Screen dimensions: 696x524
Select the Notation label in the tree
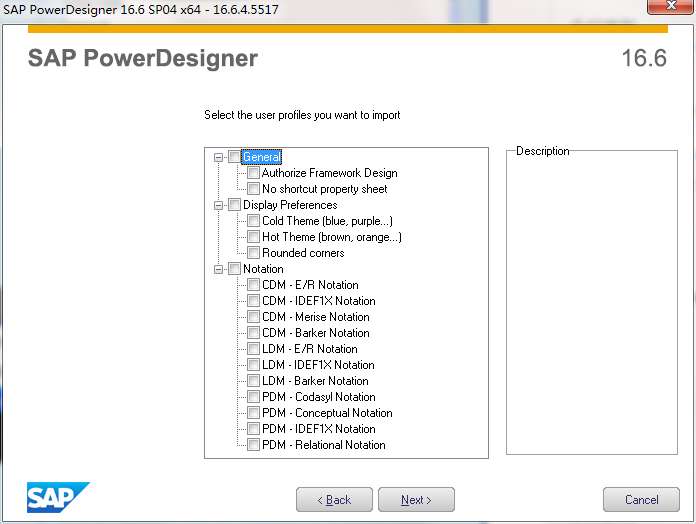[x=263, y=269]
